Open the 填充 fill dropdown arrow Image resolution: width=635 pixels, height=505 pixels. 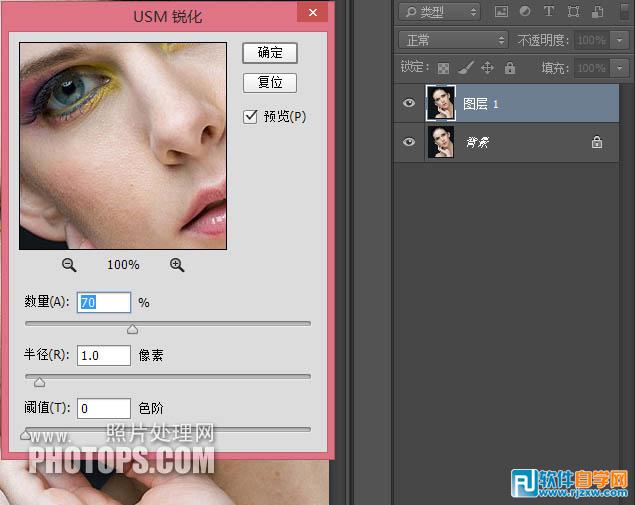[619, 68]
